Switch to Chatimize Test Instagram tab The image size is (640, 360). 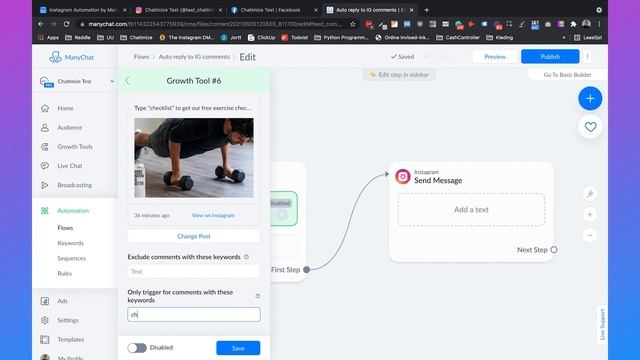(x=179, y=10)
